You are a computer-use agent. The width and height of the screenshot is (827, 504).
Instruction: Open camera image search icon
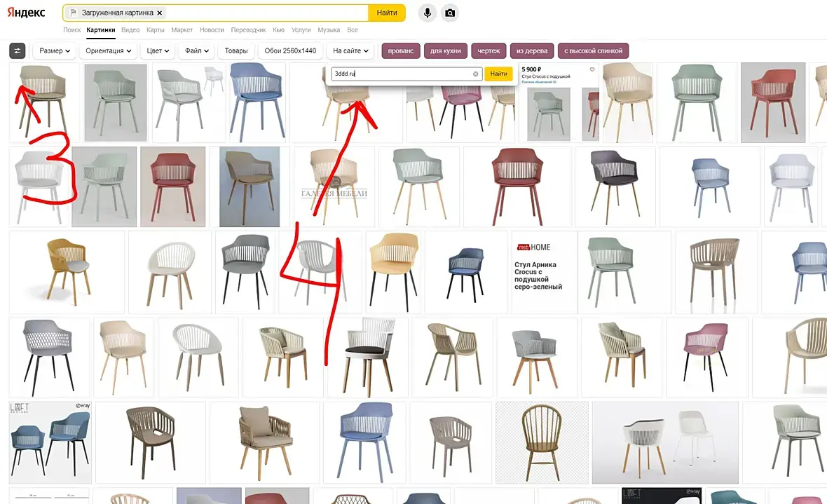pos(450,13)
